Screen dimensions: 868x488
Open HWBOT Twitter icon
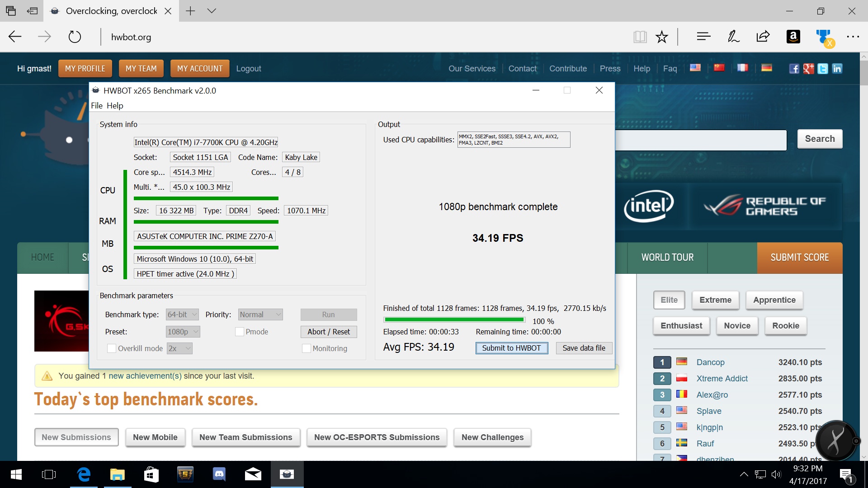pos(823,69)
